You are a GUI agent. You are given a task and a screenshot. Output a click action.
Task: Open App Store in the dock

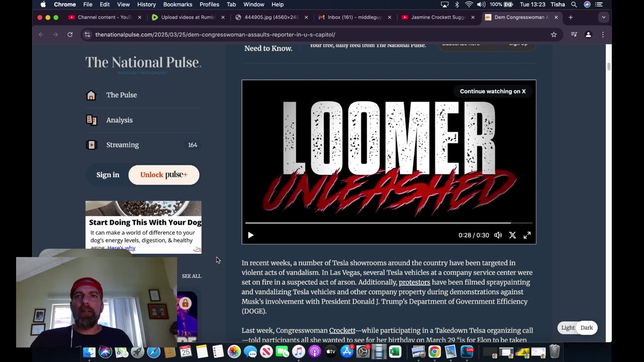point(347,352)
